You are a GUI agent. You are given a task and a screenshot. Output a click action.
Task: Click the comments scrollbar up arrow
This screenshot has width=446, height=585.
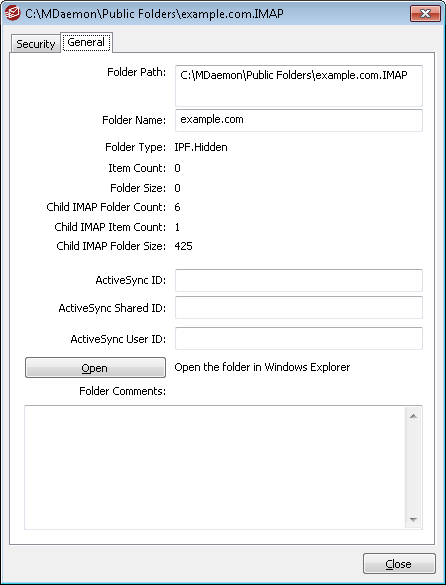[413, 416]
